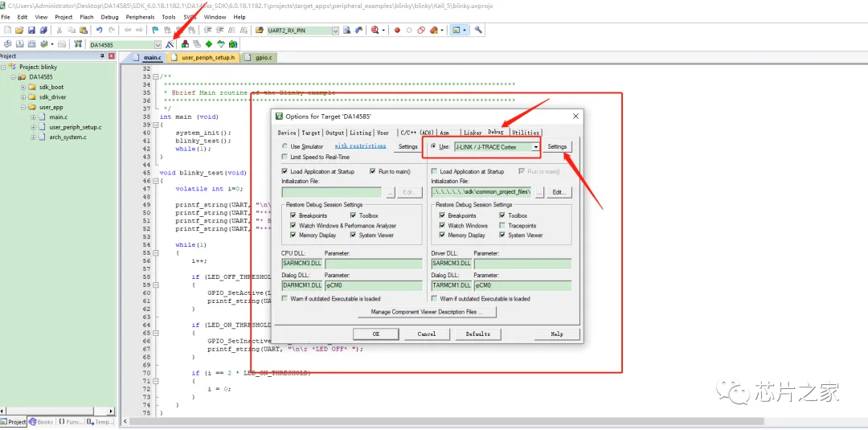The image size is (868, 430).
Task: Toggle the Tracepoints checkbox
Action: pos(502,226)
